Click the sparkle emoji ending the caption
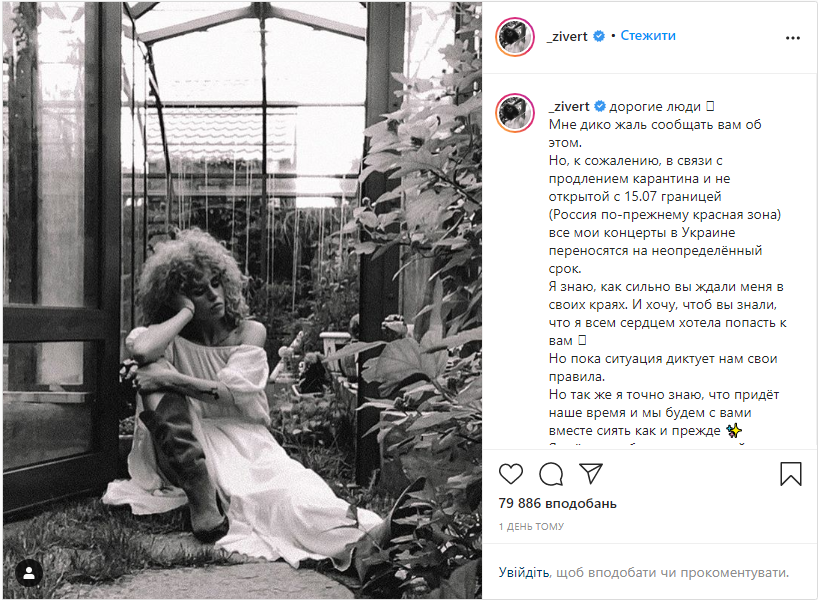Viewport: 818px width, 600px height. (x=734, y=430)
